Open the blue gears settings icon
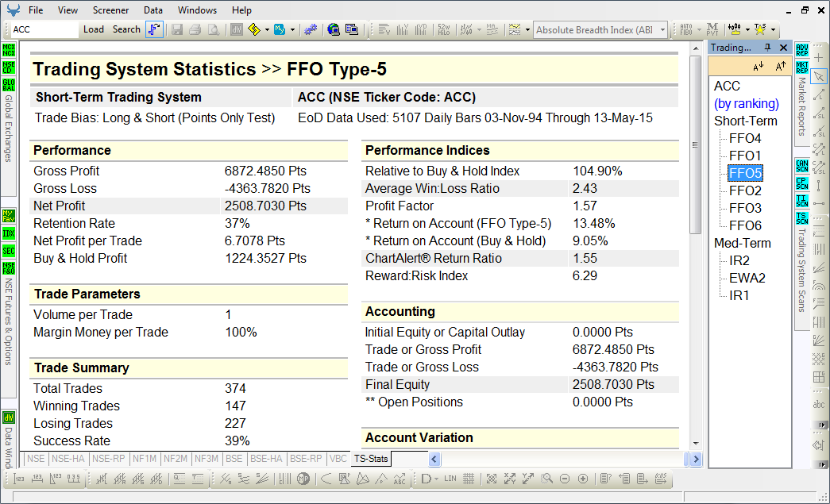 click(x=311, y=29)
